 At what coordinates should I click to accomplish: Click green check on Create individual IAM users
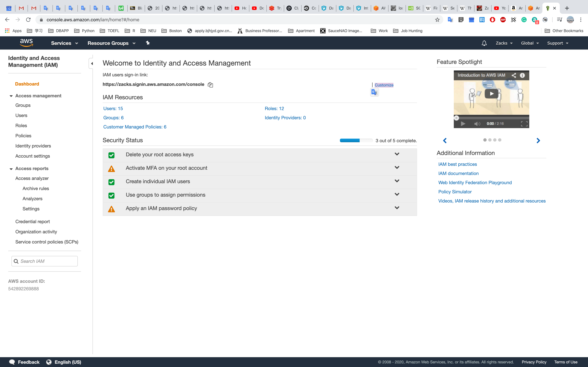coord(112,182)
